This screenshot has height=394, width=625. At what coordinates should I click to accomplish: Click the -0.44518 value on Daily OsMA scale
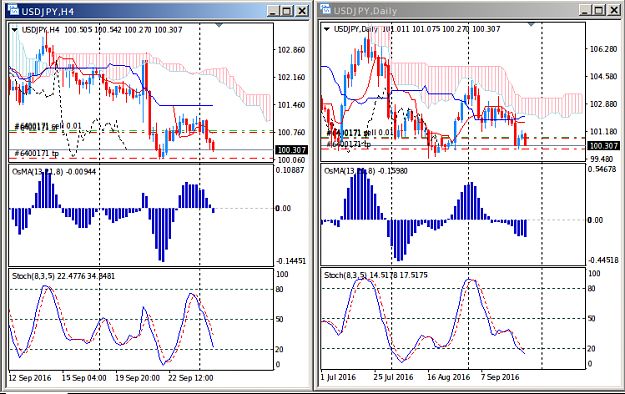coord(603,260)
